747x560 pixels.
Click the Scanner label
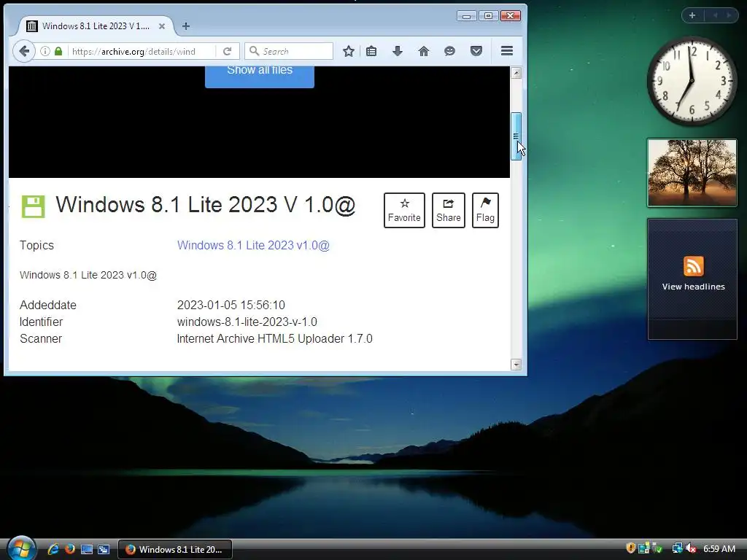pos(41,338)
